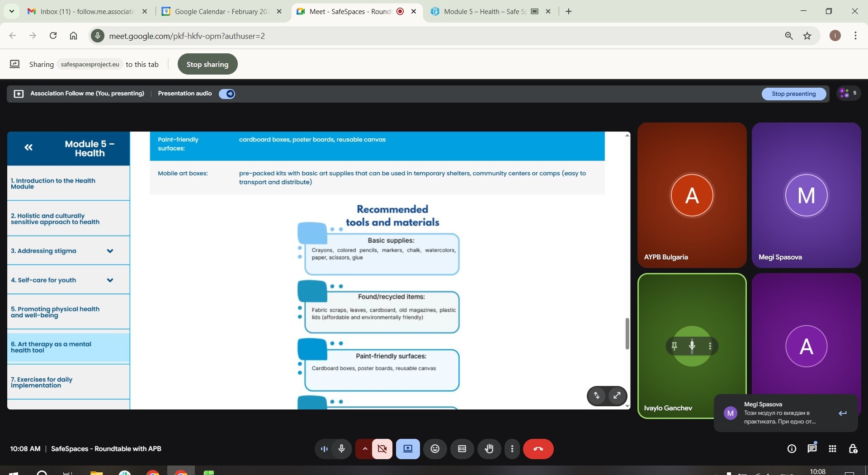868x475 pixels.
Task: Open the activities grid icon
Action: [832, 449]
